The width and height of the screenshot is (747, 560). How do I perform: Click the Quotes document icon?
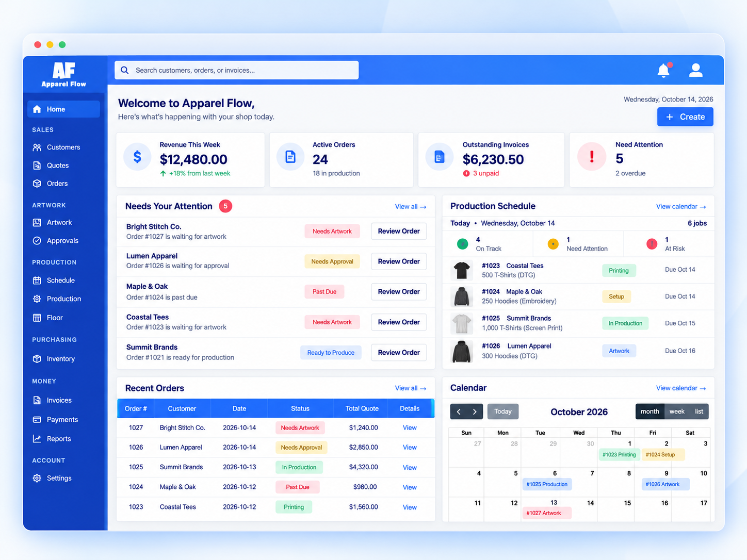[37, 166]
